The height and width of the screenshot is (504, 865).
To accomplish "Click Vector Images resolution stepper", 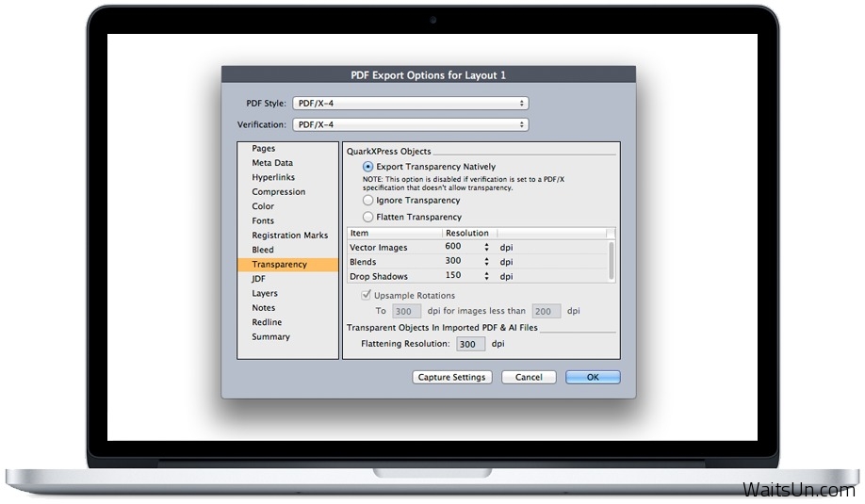I will pos(487,247).
